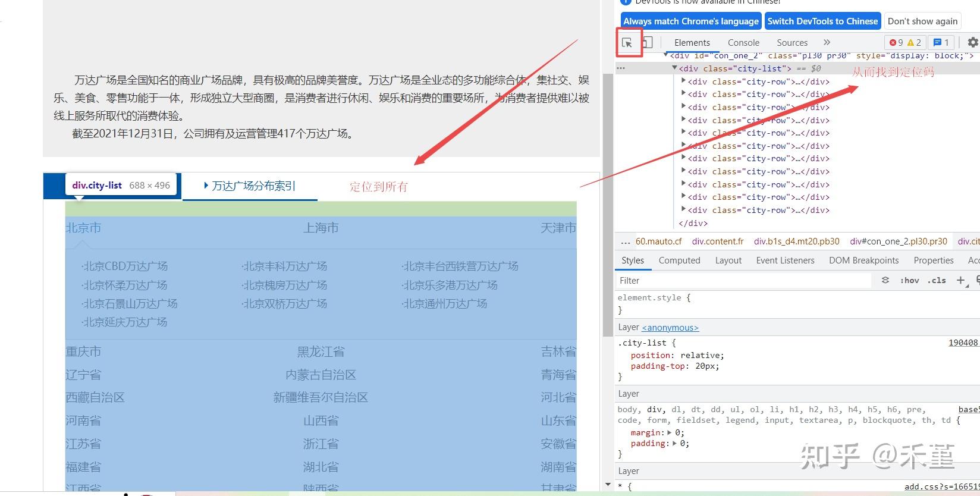Open the 2 warnings counter

tap(915, 42)
